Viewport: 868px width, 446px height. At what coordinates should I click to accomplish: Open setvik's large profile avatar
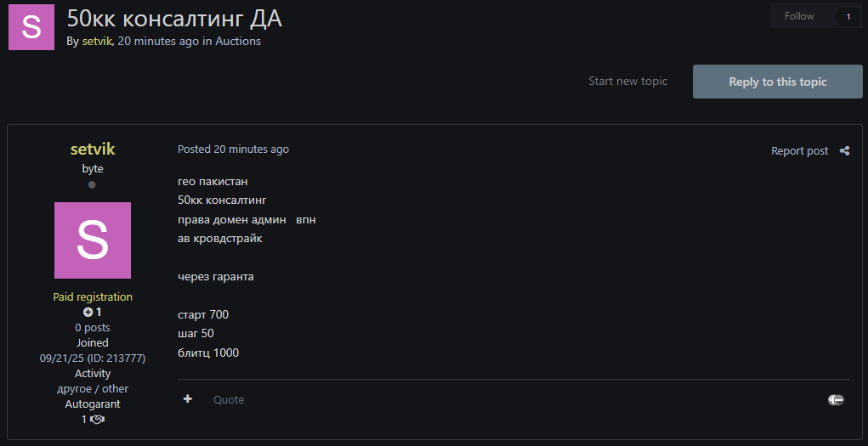click(x=93, y=240)
